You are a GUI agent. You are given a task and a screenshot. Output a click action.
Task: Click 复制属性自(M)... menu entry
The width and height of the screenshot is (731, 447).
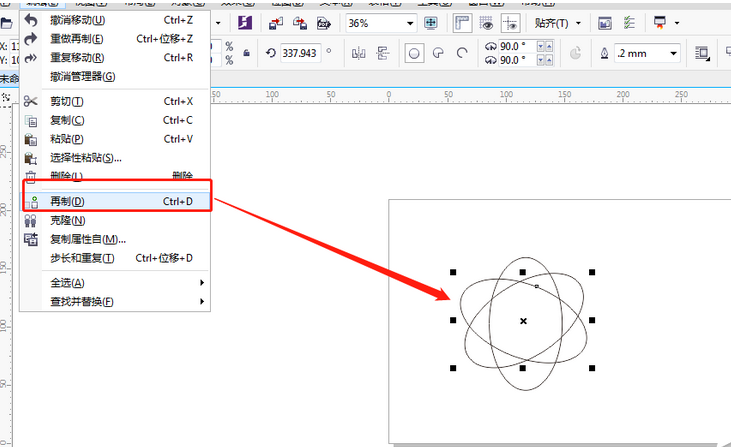tap(88, 239)
